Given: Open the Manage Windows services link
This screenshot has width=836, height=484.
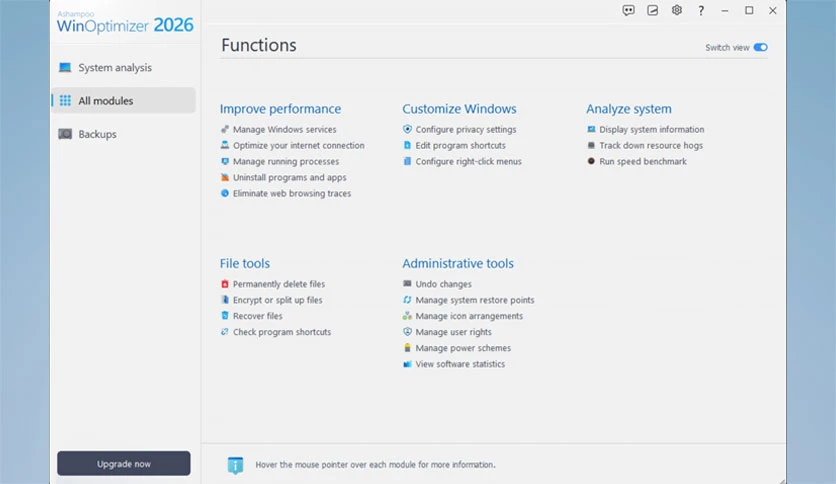Looking at the screenshot, I should click(x=285, y=130).
